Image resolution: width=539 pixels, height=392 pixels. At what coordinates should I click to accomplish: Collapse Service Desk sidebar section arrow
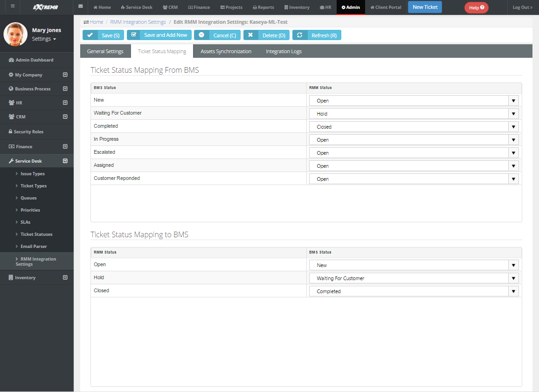pos(65,161)
